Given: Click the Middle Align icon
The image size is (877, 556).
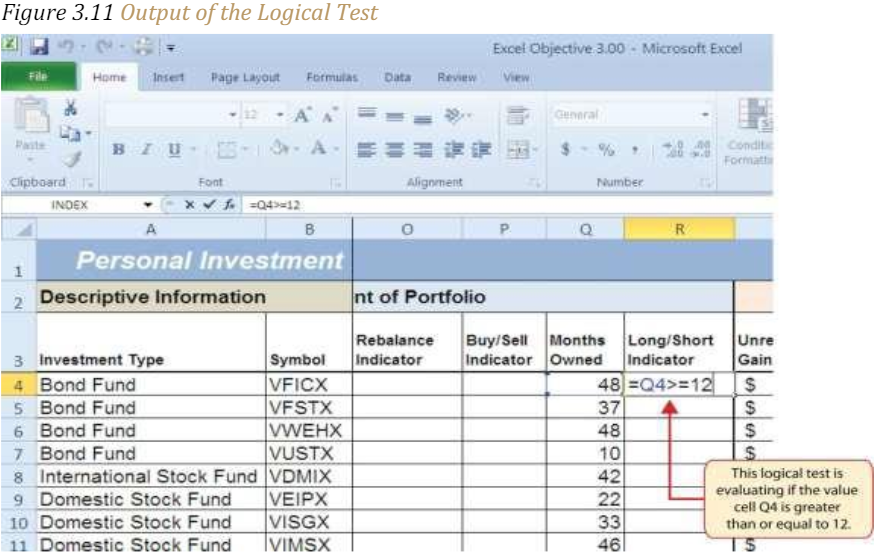Looking at the screenshot, I should click(394, 116).
